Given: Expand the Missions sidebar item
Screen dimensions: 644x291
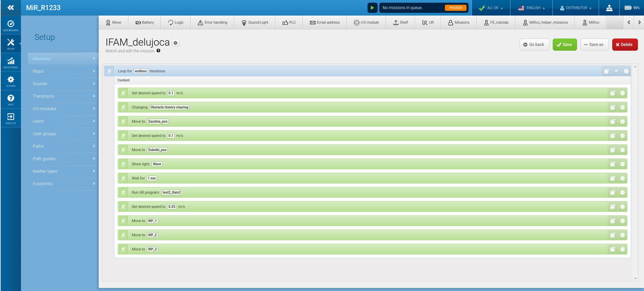Looking at the screenshot, I should pyautogui.click(x=63, y=58).
